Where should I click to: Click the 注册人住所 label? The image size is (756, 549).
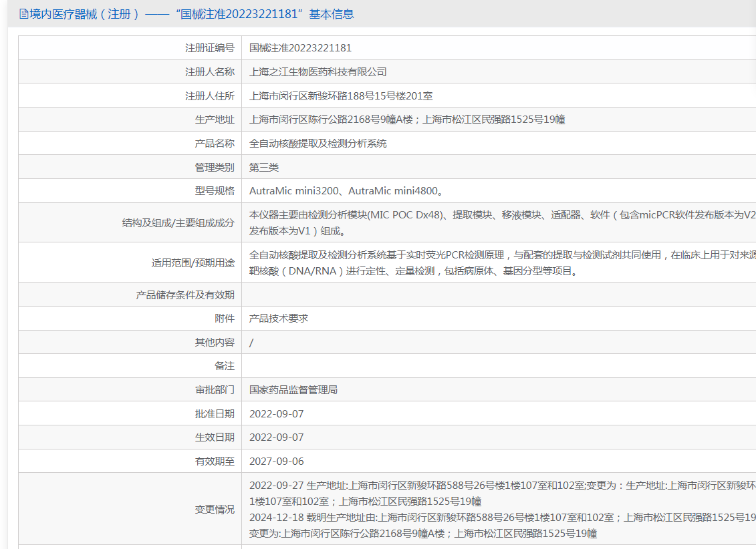pyautogui.click(x=210, y=96)
